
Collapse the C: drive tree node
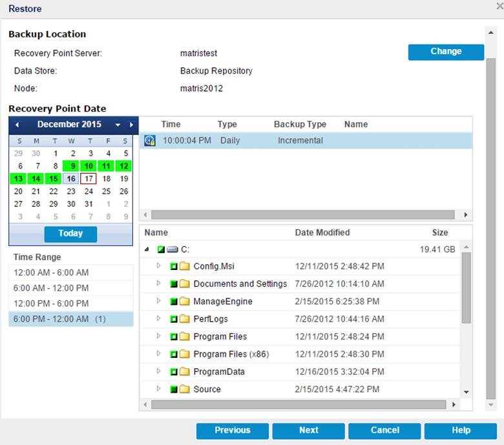147,249
